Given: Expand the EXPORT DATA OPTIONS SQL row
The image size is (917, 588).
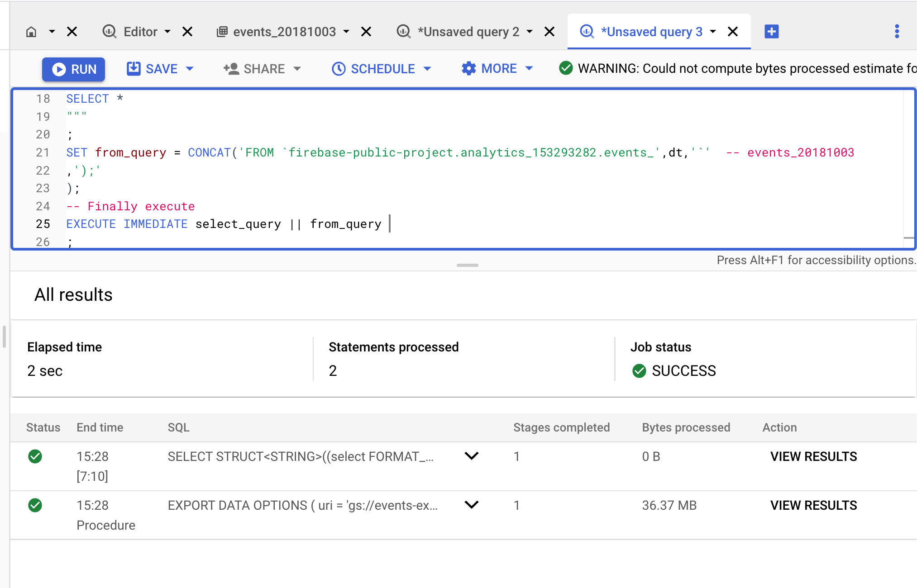Looking at the screenshot, I should (x=472, y=505).
